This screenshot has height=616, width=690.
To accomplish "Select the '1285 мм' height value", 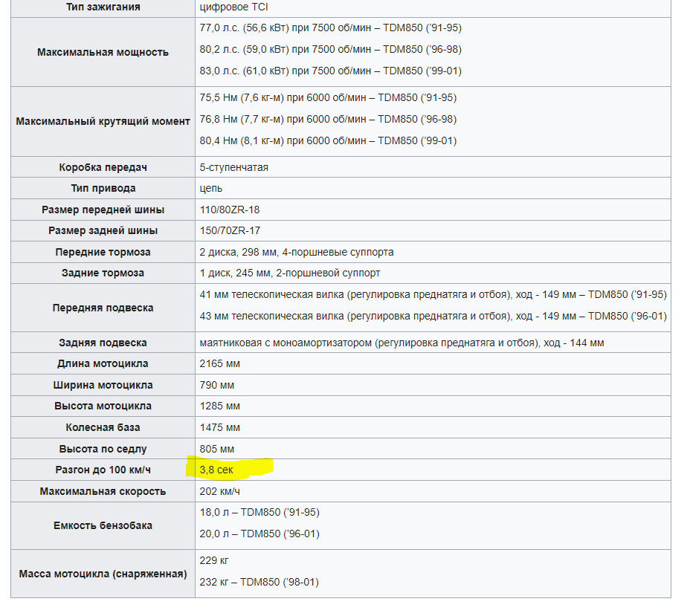I will 219,406.
